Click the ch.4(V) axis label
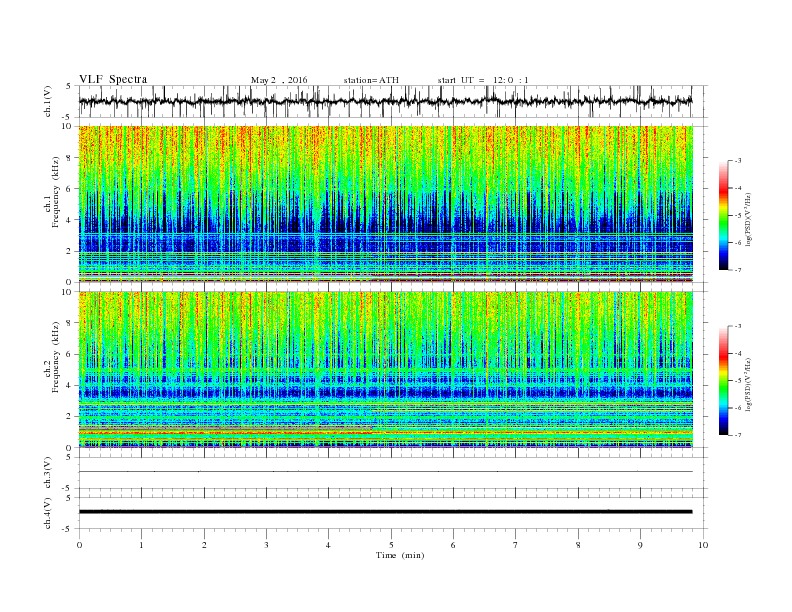 tap(48, 513)
